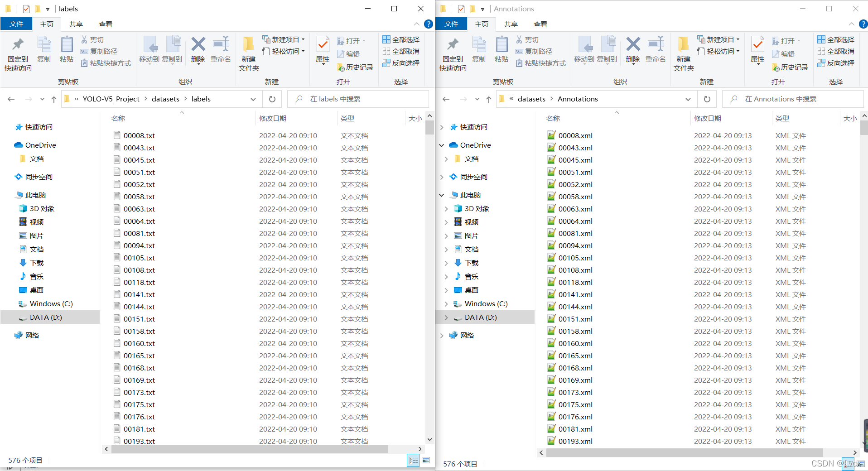The image size is (868, 471).
Task: Click up-directory arrow in Annotations window
Action: 489,99
